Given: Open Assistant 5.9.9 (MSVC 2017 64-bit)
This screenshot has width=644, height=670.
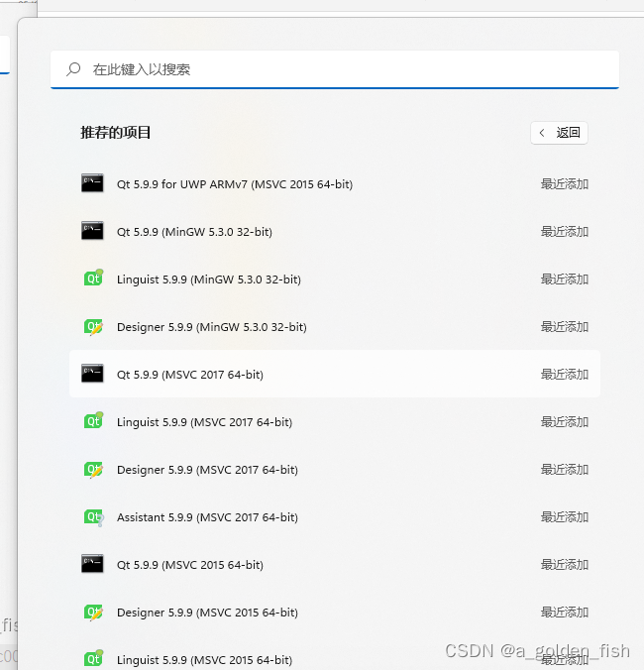Looking at the screenshot, I should click(x=335, y=517).
